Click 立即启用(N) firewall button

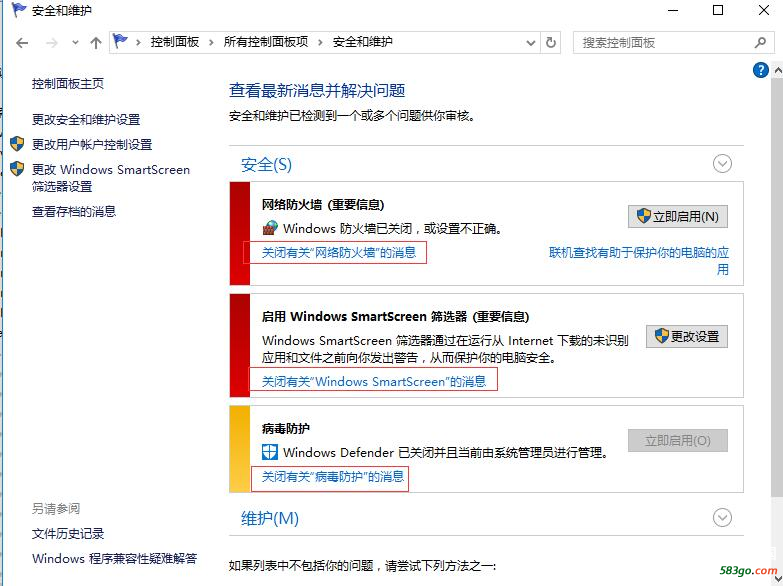pos(678,216)
